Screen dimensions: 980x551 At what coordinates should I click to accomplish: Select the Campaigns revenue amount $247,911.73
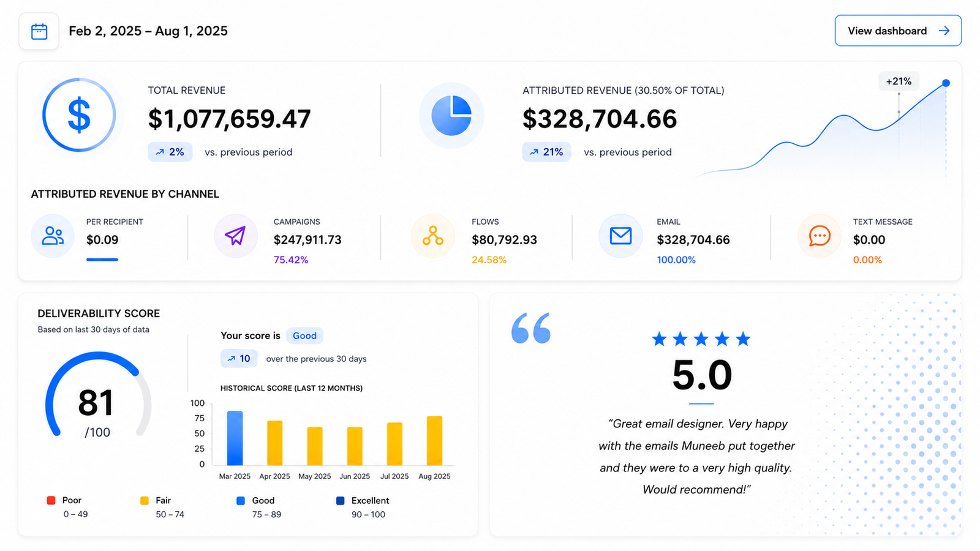tap(307, 240)
